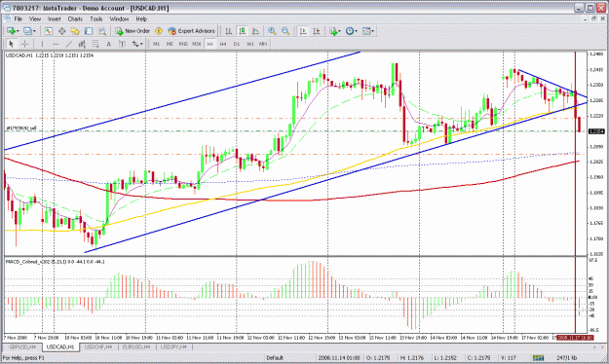
Task: Open the View menu
Action: 35,18
